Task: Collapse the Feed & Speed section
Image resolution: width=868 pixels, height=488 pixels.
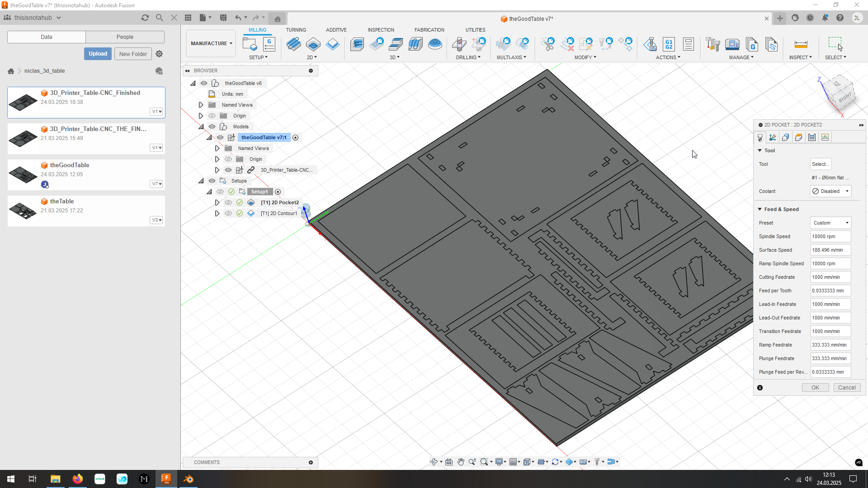Action: tap(760, 209)
